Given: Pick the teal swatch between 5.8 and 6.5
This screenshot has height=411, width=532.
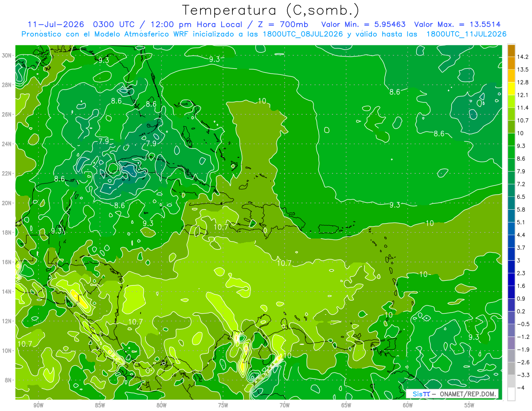Looking at the screenshot, I should click(511, 203).
